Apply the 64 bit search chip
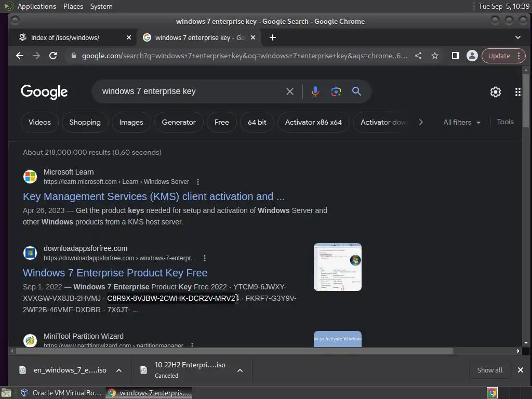This screenshot has width=532, height=399. point(257,122)
